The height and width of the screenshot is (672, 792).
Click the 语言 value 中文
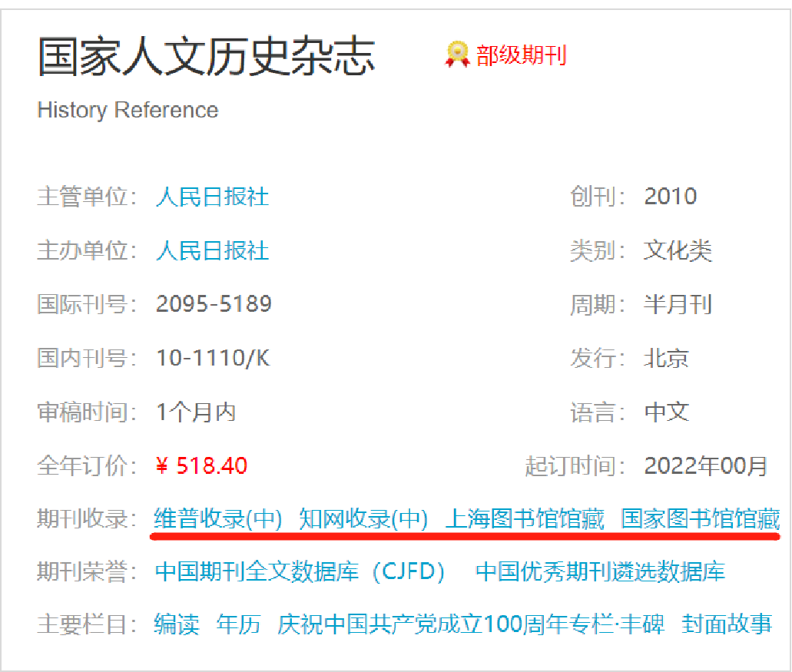pyautogui.click(x=667, y=412)
